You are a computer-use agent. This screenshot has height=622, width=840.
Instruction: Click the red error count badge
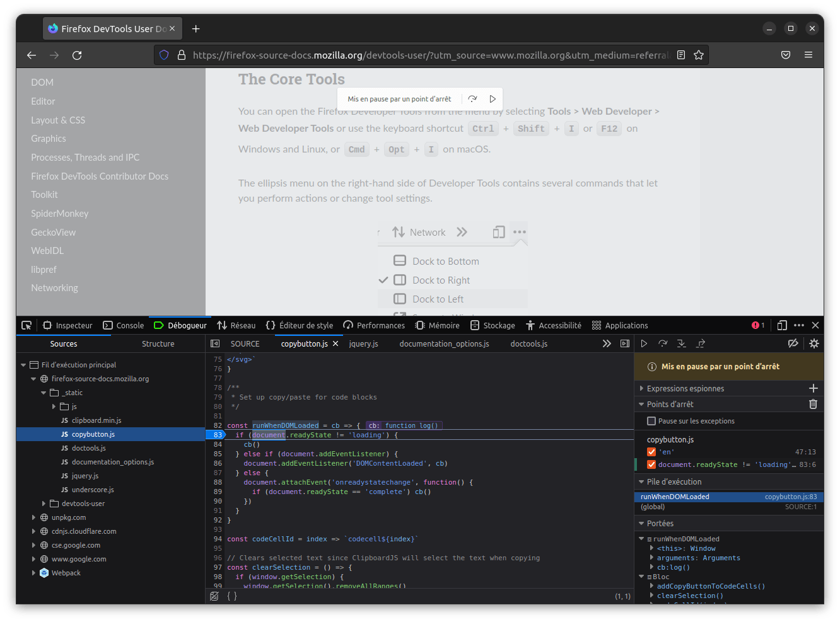758,325
